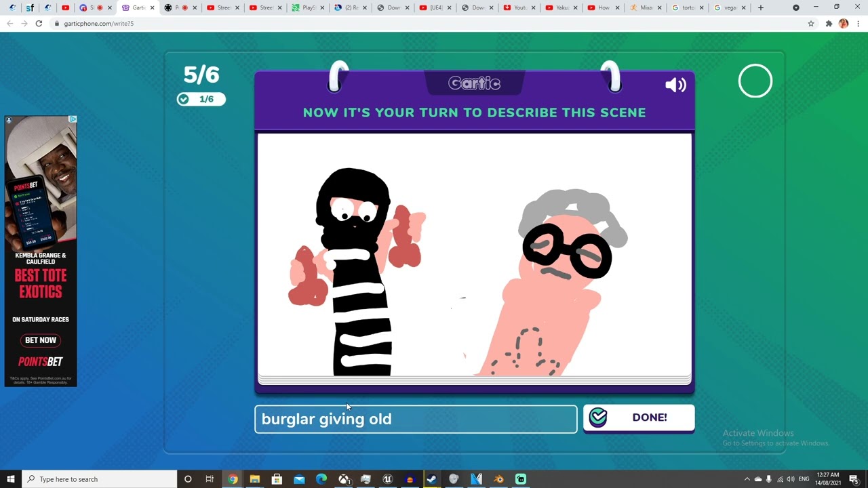Open Steam from taskbar

(431, 479)
